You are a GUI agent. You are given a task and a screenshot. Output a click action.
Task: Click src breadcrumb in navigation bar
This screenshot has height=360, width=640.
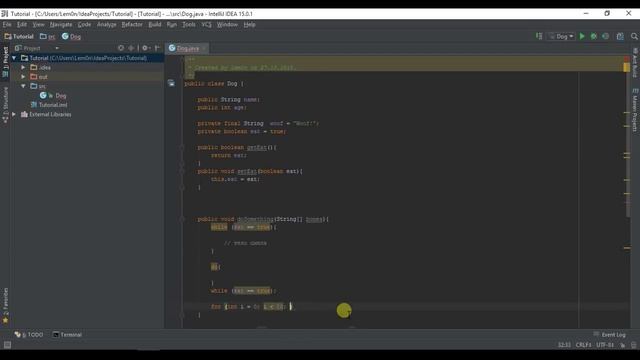pyautogui.click(x=47, y=36)
